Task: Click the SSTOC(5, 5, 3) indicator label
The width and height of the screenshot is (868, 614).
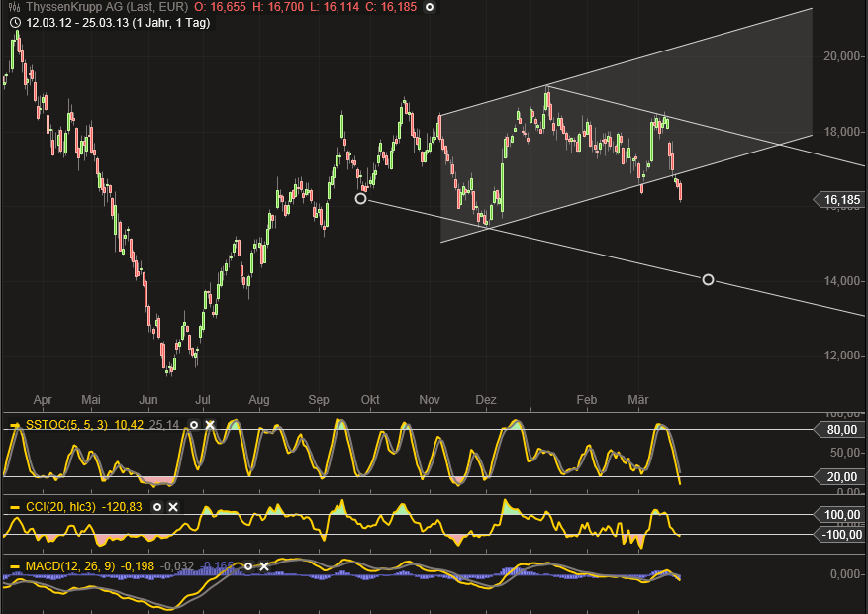Action: pos(66,425)
